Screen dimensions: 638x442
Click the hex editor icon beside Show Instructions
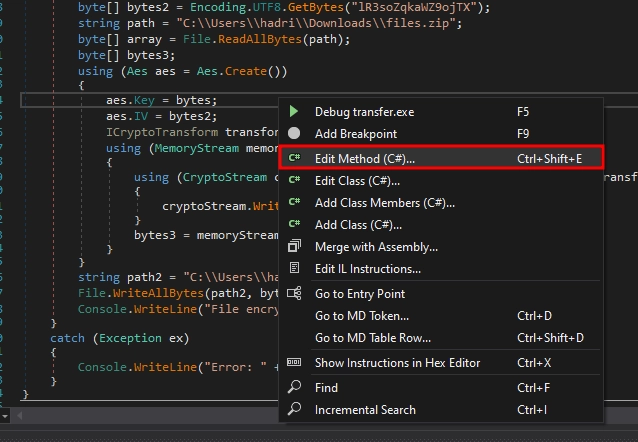tap(294, 362)
